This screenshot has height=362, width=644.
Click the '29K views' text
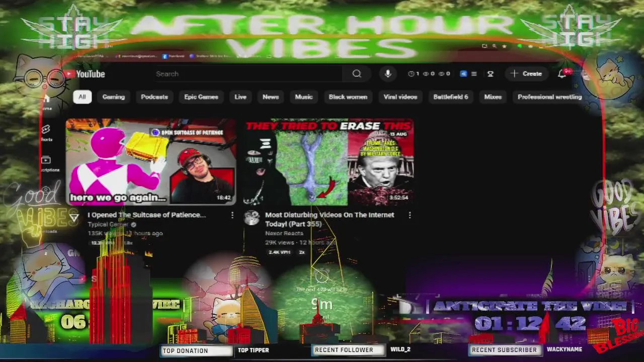(279, 242)
